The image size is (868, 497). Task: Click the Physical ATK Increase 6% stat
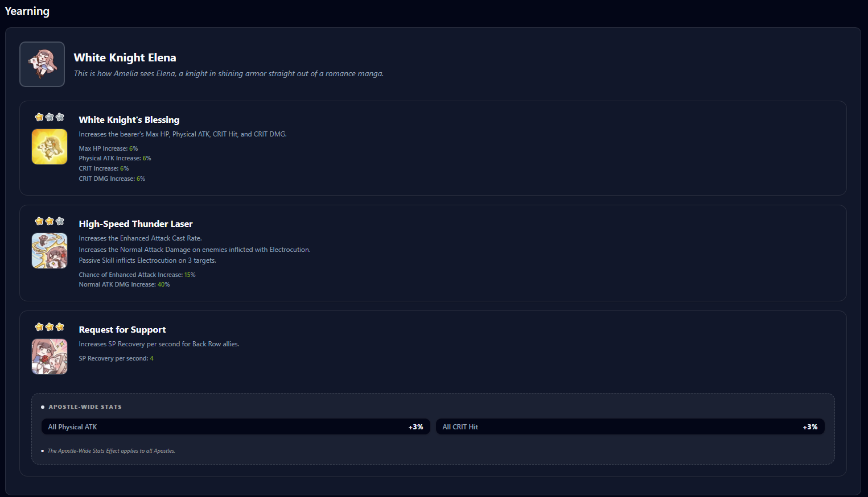[x=115, y=159]
